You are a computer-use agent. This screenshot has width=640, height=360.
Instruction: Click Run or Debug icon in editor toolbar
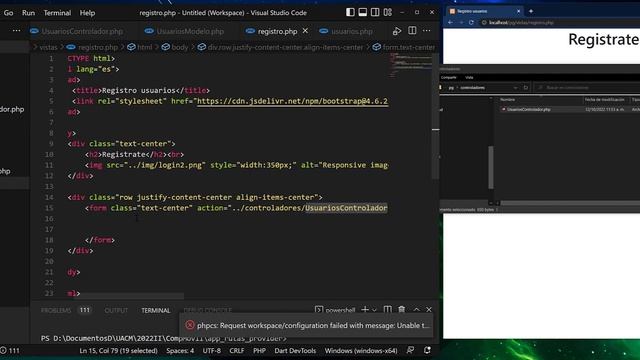point(397,31)
